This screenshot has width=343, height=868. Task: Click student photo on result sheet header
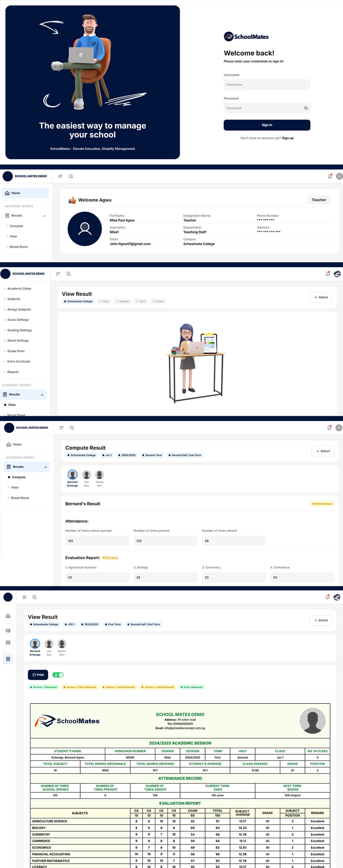pos(312,721)
